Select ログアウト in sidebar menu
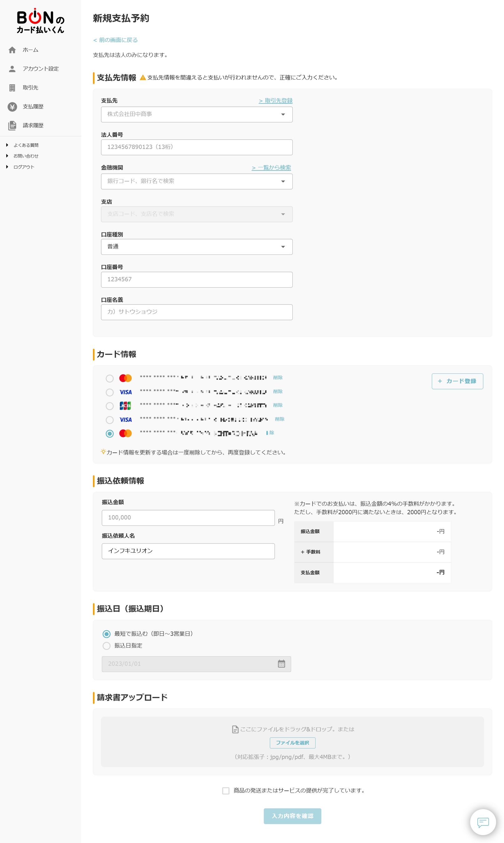The width and height of the screenshot is (504, 843). 24,167
